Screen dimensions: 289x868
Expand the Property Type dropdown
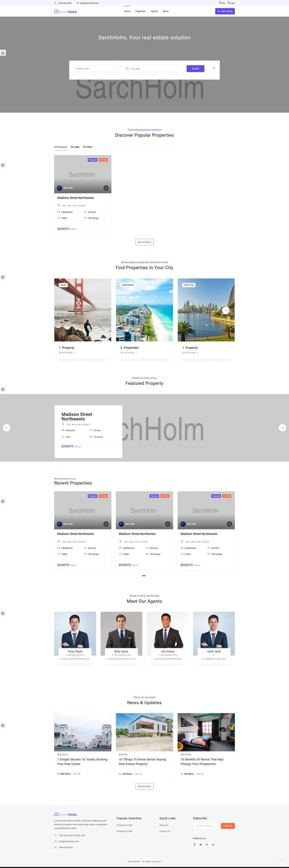(96, 68)
